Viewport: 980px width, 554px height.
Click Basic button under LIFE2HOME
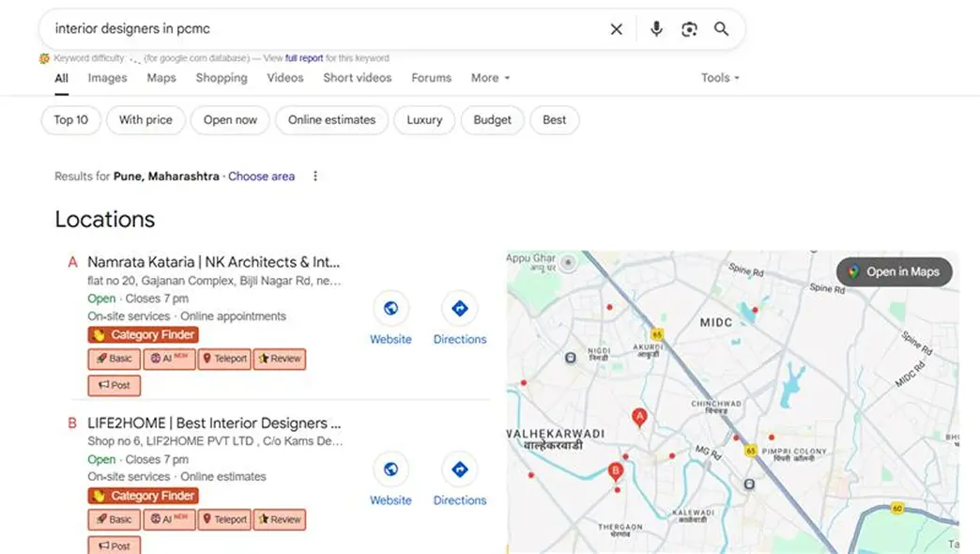point(114,519)
